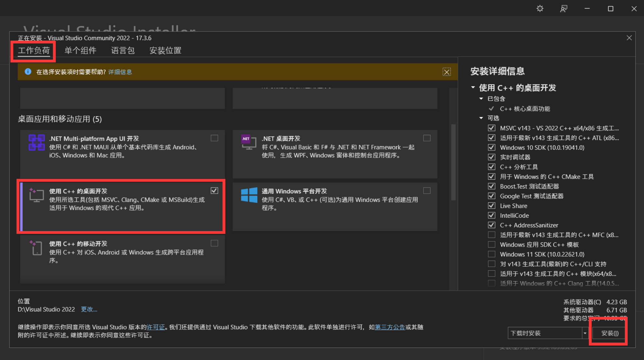The image size is (644, 360).
Task: Click the 其他驱动器 6.71 GB size entry
Action: pyautogui.click(x=595, y=310)
